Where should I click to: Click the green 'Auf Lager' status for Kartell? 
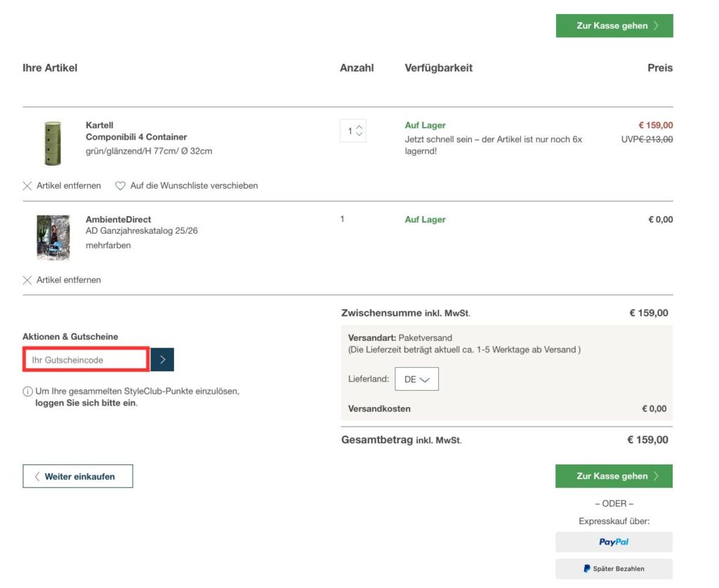pos(425,125)
